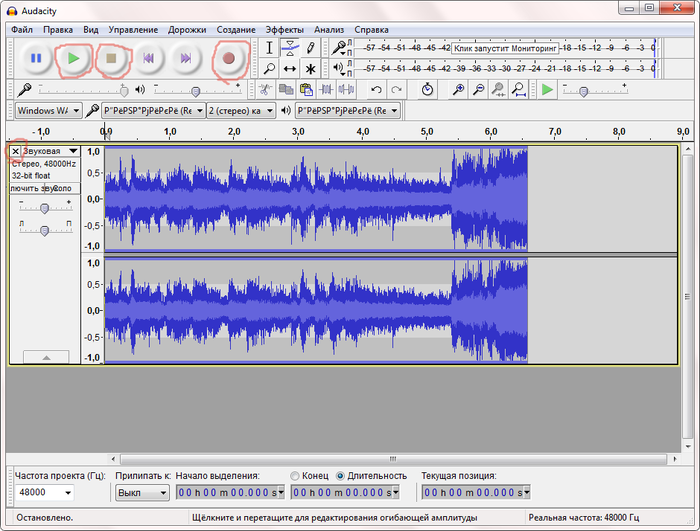Toggle the Solo button on the track
Screen dimensions: 700x531
tap(61, 188)
